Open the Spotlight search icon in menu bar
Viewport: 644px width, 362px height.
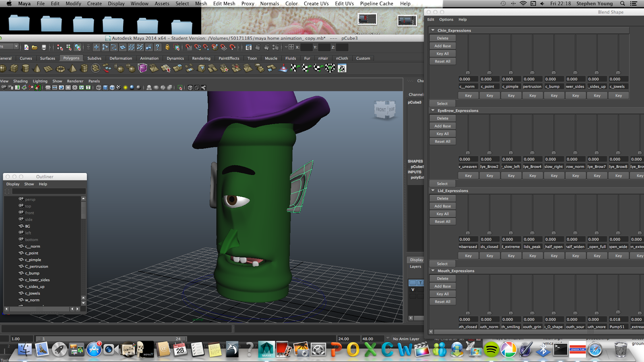click(x=623, y=4)
